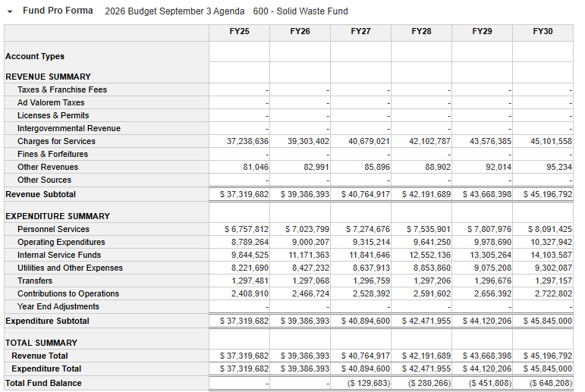Click the Total Fund Balance row label
This screenshot has width=585, height=392.
(43, 383)
